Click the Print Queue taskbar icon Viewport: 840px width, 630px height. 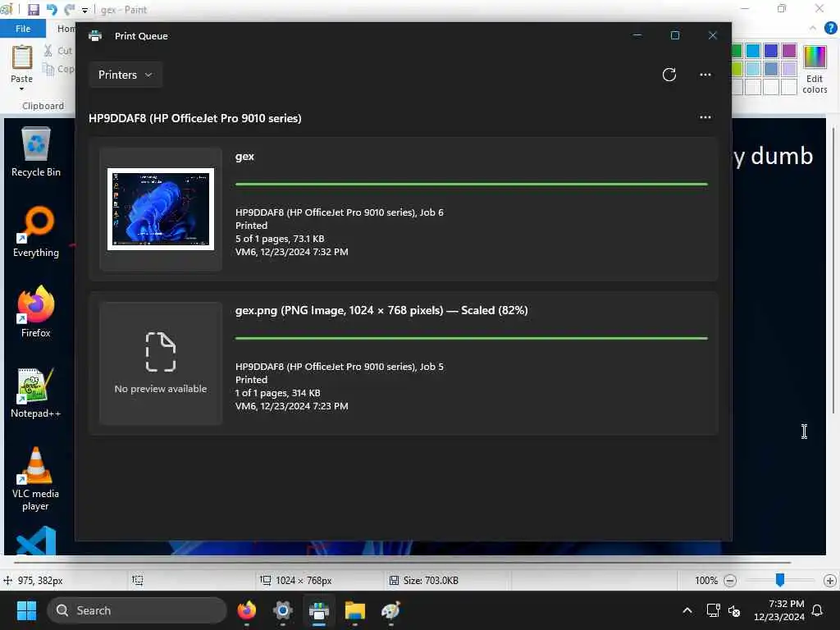point(319,610)
